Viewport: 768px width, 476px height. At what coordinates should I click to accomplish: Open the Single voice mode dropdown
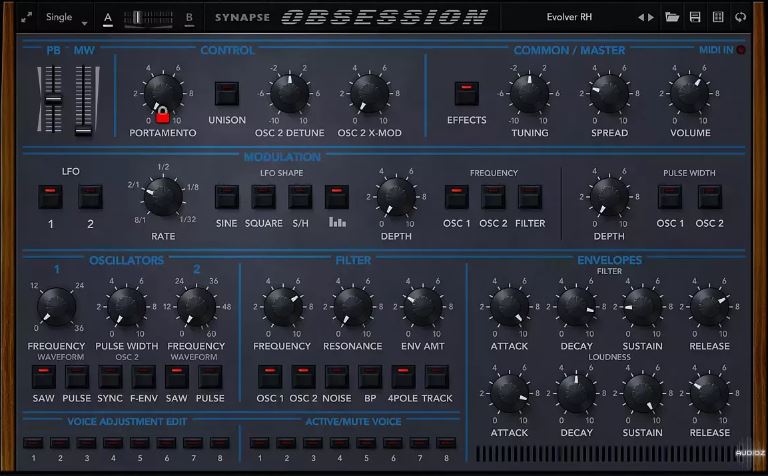coord(66,18)
